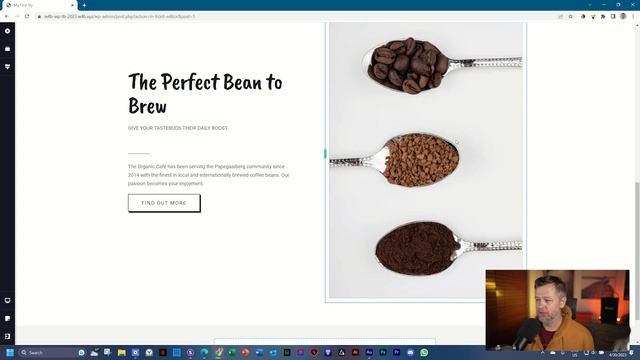Click the page vertical scrollbar thumb
This screenshot has width=640, height=360.
[x=637, y=251]
